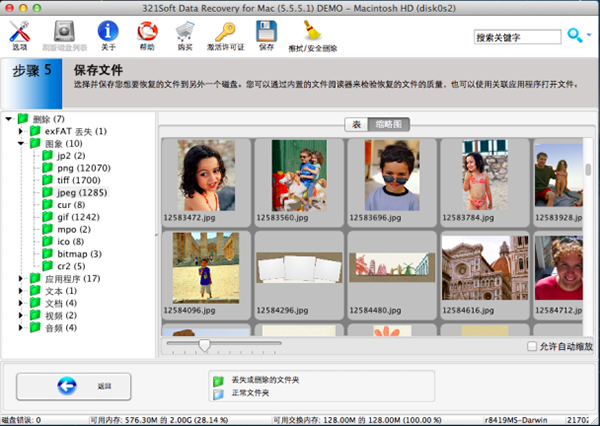Select the ico (8) folder icon
The image size is (600, 426).
click(47, 241)
